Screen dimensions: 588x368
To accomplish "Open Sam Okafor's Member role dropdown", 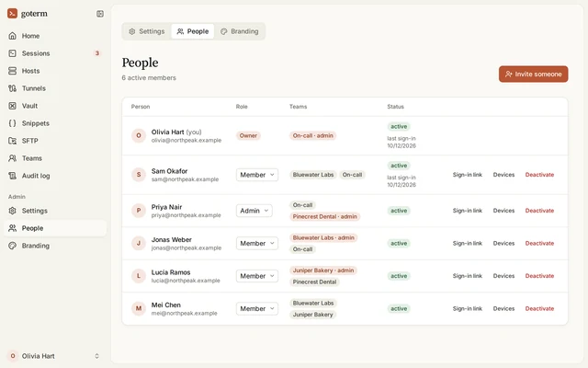I will pyautogui.click(x=257, y=175).
